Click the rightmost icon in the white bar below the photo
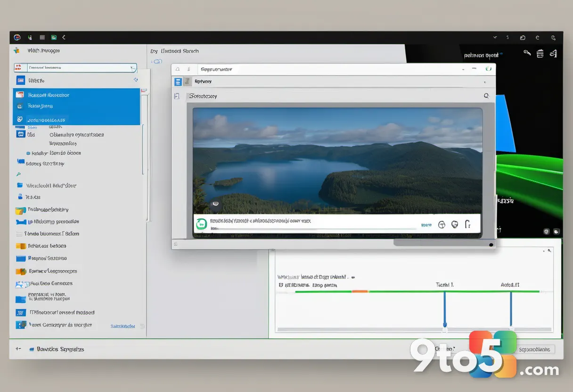This screenshot has height=392, width=573. [468, 225]
